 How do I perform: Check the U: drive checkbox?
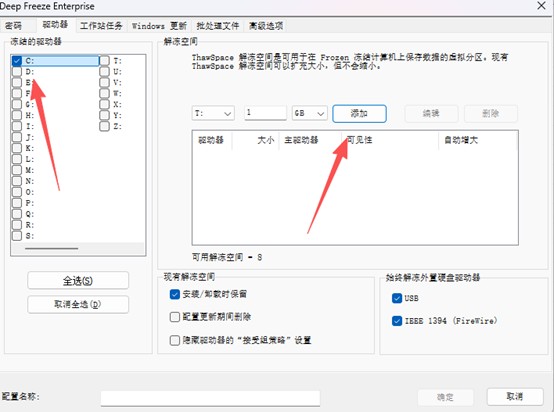pos(105,72)
